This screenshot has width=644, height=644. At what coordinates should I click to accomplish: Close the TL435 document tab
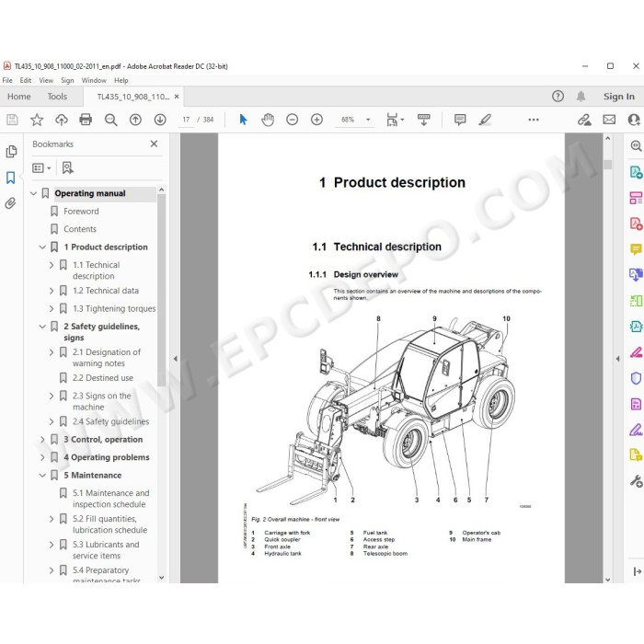177,97
